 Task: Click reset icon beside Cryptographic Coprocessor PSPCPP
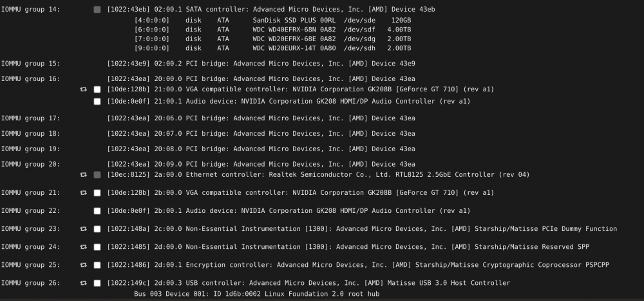pyautogui.click(x=83, y=265)
